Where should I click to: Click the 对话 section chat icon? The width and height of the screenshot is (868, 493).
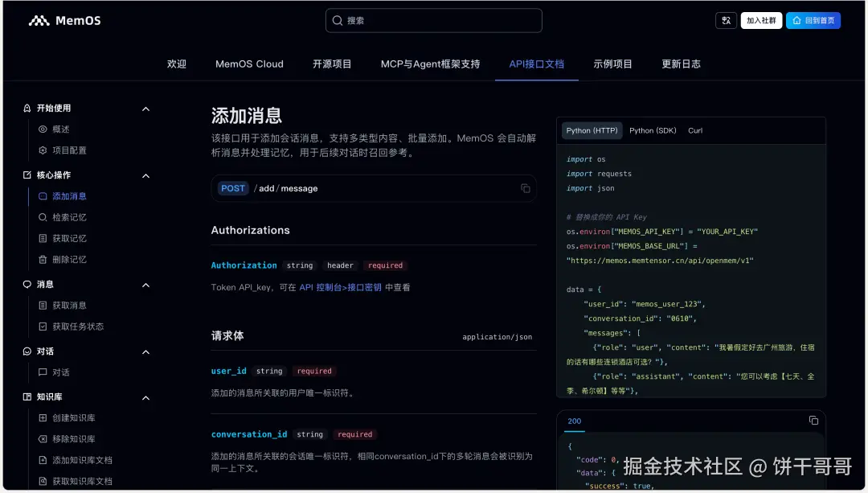click(27, 351)
